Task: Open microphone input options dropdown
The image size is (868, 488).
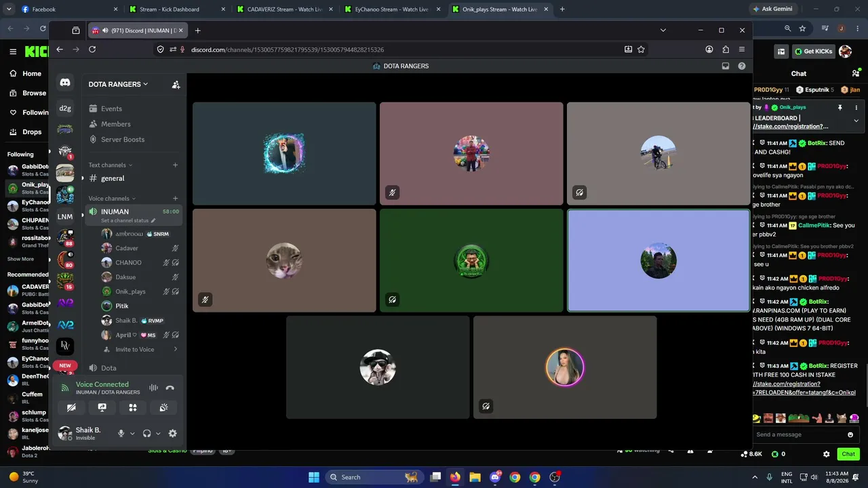Action: pos(132,434)
